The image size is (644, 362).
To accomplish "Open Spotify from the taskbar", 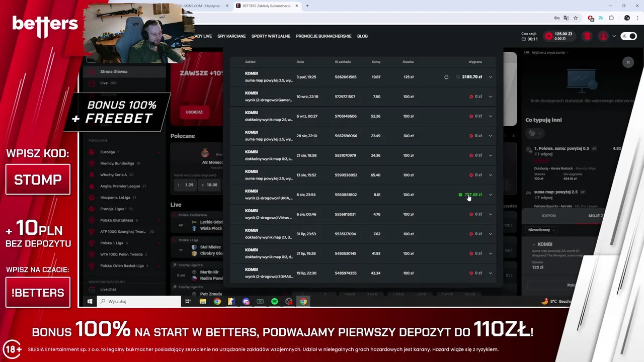I will (x=275, y=302).
